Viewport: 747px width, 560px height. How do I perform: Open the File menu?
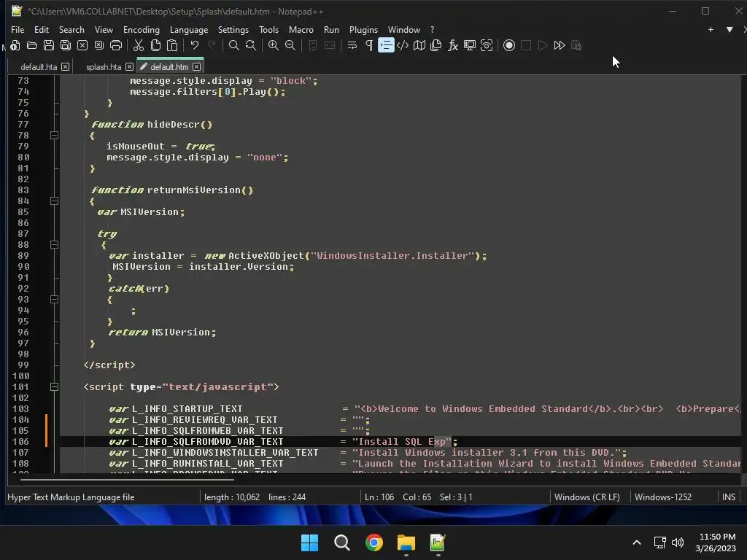[x=18, y=29]
